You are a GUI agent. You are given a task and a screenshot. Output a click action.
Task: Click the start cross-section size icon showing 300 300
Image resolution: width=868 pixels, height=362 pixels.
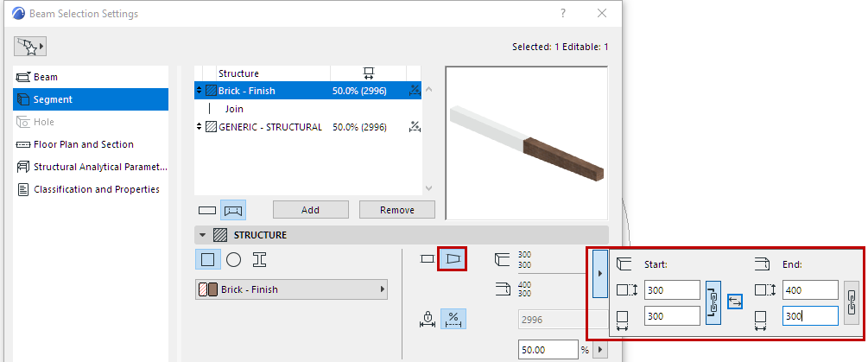(x=502, y=259)
